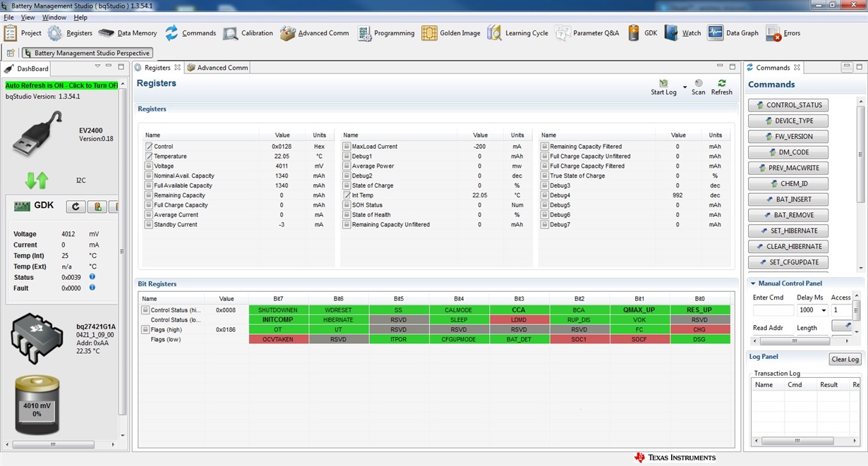Maximize the Registers editor area
This screenshot has width=868, height=466.
[x=732, y=67]
